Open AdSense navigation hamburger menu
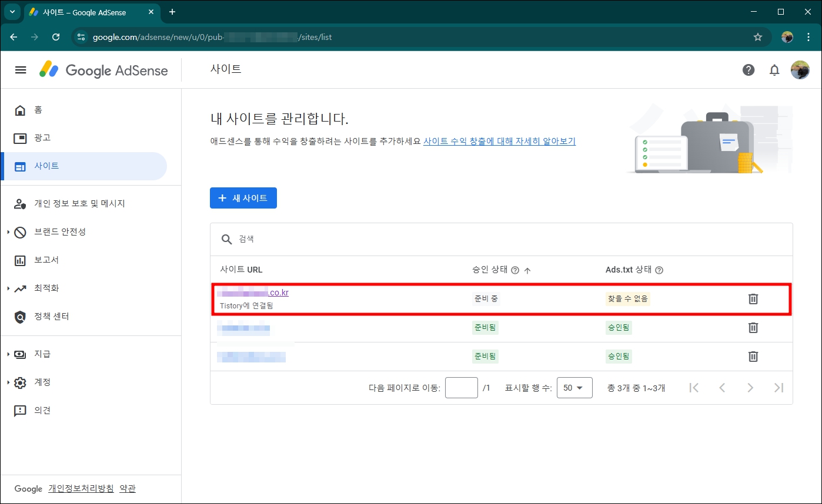822x504 pixels. (x=21, y=69)
